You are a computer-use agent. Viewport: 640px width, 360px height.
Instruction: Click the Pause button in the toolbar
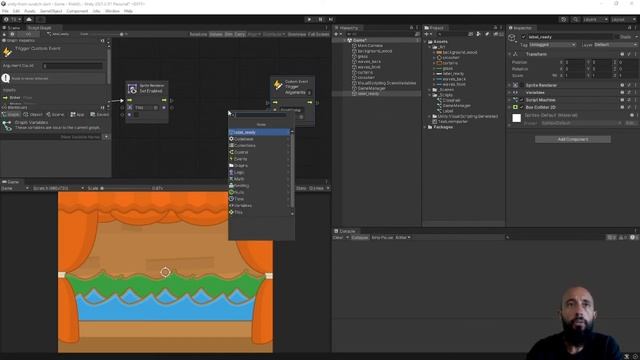click(x=320, y=19)
